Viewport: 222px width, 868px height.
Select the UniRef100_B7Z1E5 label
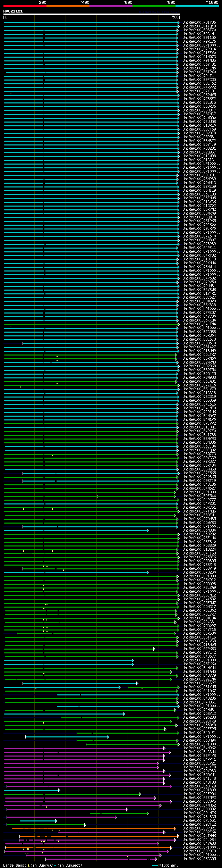pyautogui.click(x=199, y=385)
